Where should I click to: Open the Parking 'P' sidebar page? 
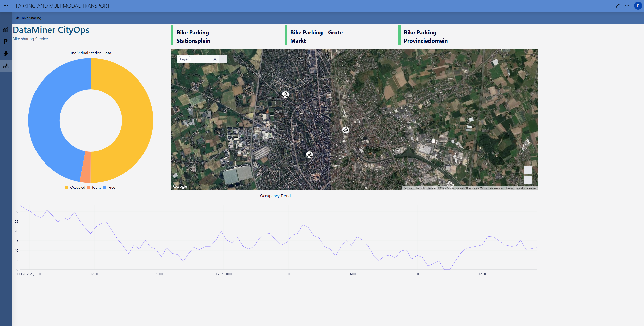click(x=6, y=42)
